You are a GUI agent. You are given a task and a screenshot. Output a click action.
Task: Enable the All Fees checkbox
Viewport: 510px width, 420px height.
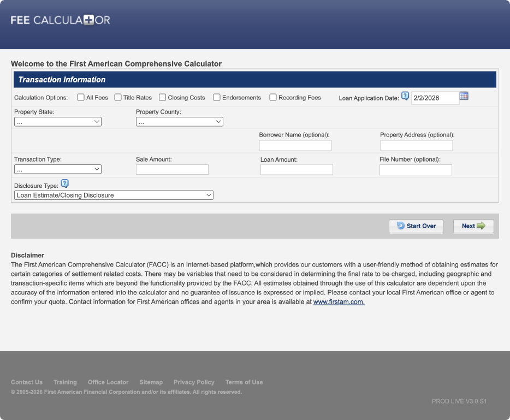click(80, 97)
